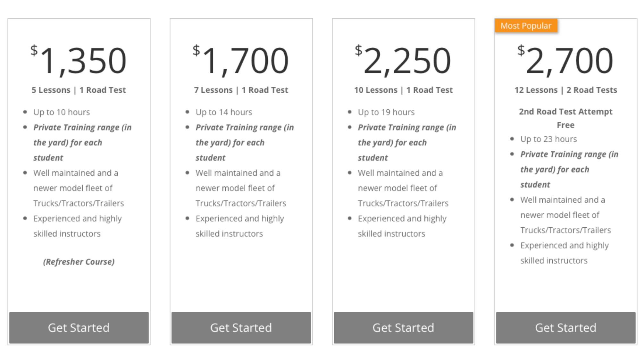Click the $1,350 price heading

pos(79,60)
